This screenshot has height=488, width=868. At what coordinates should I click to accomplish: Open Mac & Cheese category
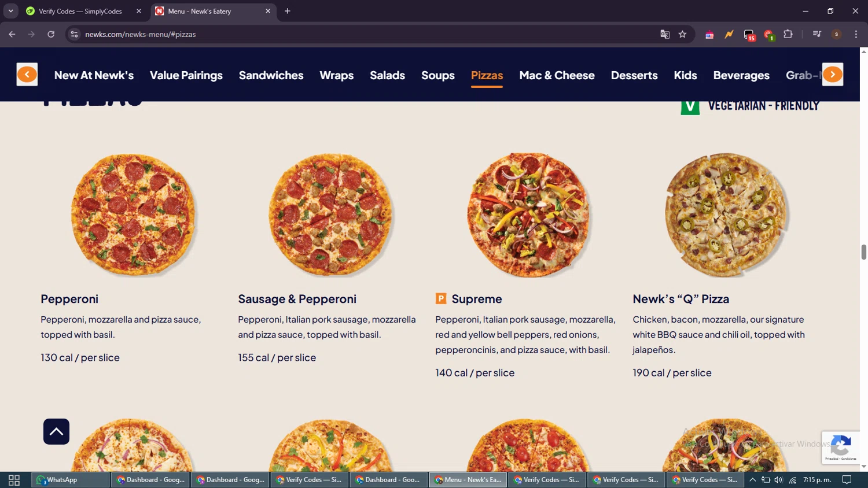[557, 75]
